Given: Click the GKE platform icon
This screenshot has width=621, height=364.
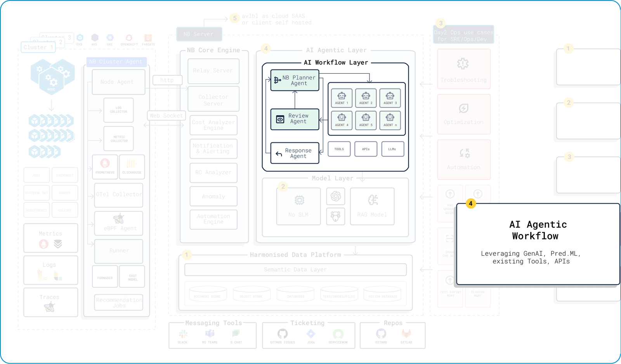Looking at the screenshot, I should click(110, 38).
